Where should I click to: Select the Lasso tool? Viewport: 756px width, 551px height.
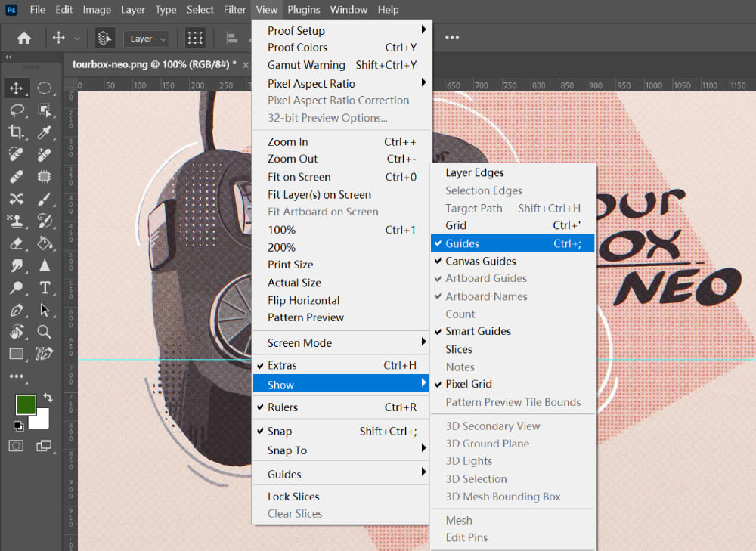(16, 110)
